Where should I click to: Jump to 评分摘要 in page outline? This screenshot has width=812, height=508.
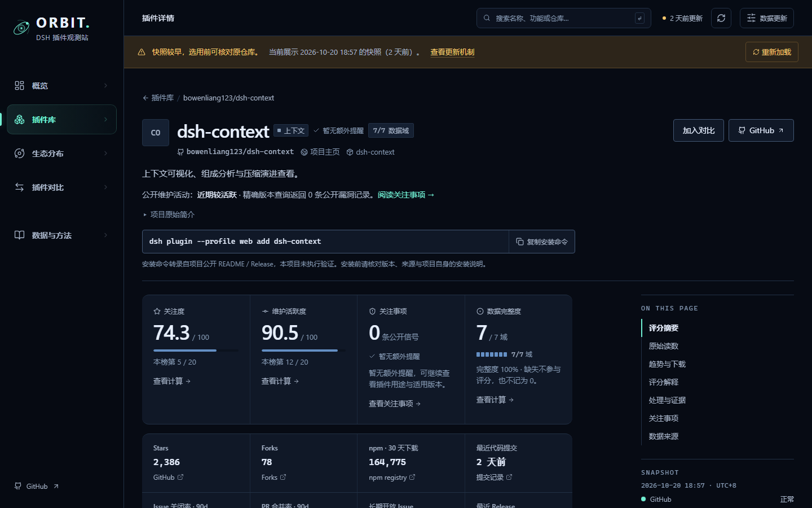coord(663,328)
